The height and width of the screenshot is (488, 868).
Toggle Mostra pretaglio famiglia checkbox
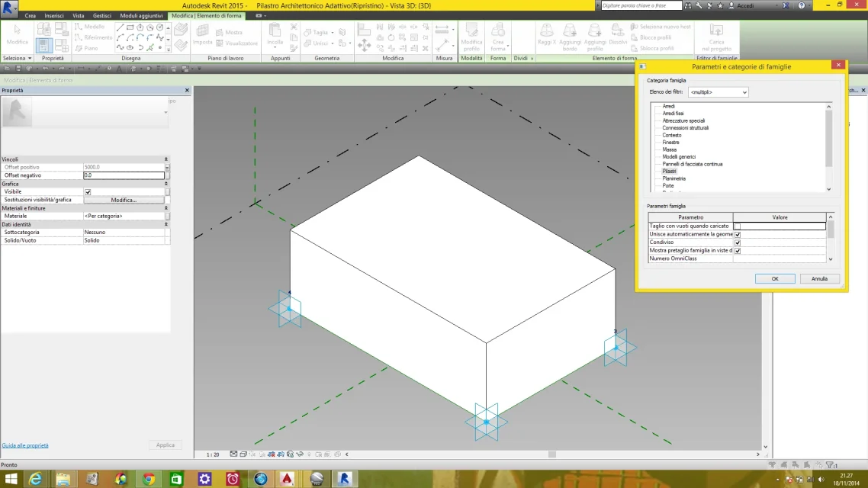[738, 251]
